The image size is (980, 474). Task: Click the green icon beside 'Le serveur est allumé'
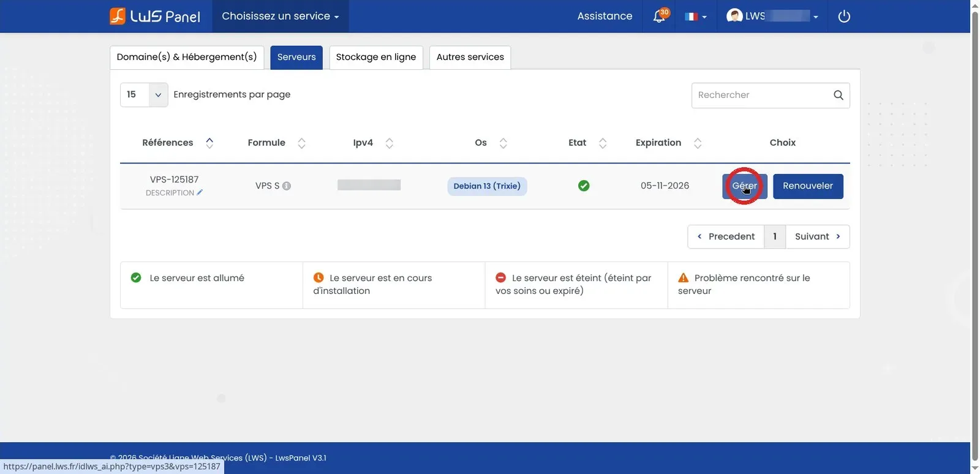click(136, 277)
